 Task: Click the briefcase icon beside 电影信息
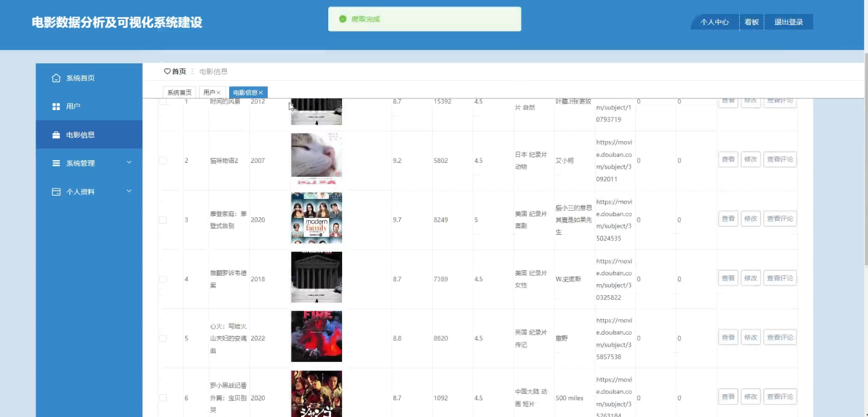pyautogui.click(x=56, y=135)
